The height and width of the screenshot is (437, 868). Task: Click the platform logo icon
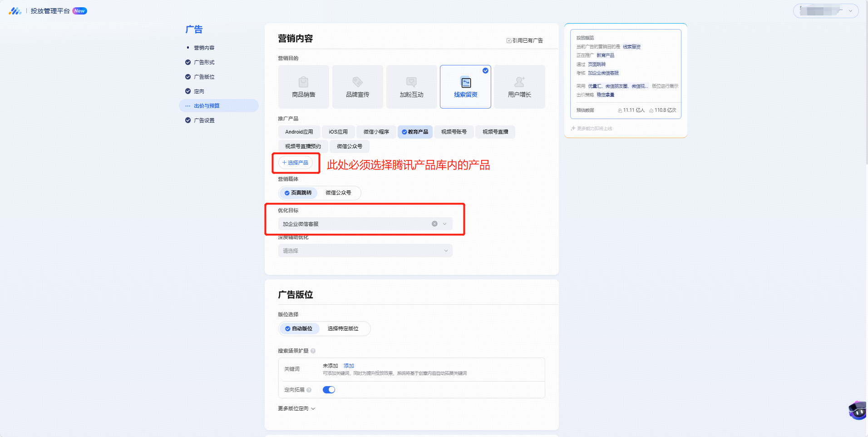(15, 11)
